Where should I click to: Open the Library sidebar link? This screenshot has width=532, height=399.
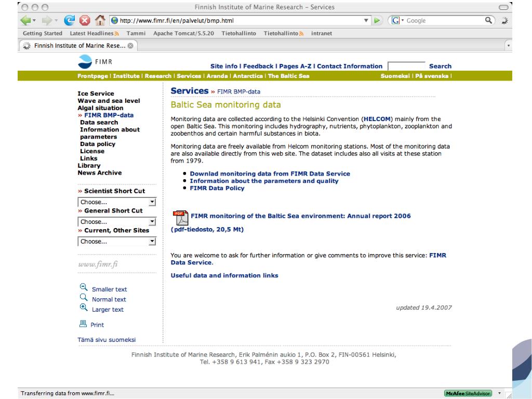[89, 166]
